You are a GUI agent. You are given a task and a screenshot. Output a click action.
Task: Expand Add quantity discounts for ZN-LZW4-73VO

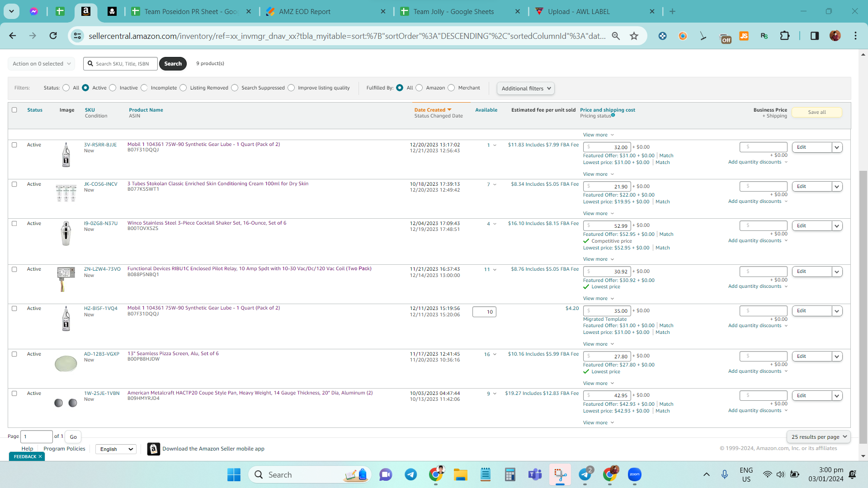pos(758,286)
